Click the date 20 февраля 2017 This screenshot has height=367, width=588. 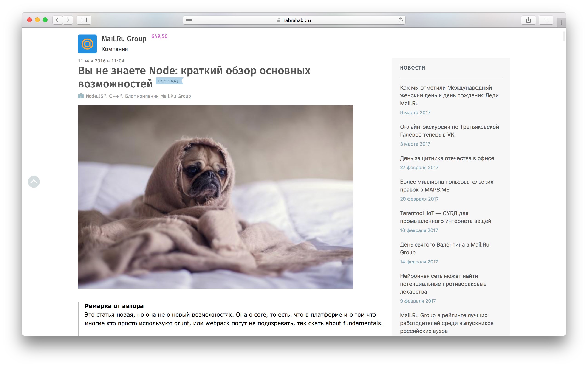coord(419,199)
